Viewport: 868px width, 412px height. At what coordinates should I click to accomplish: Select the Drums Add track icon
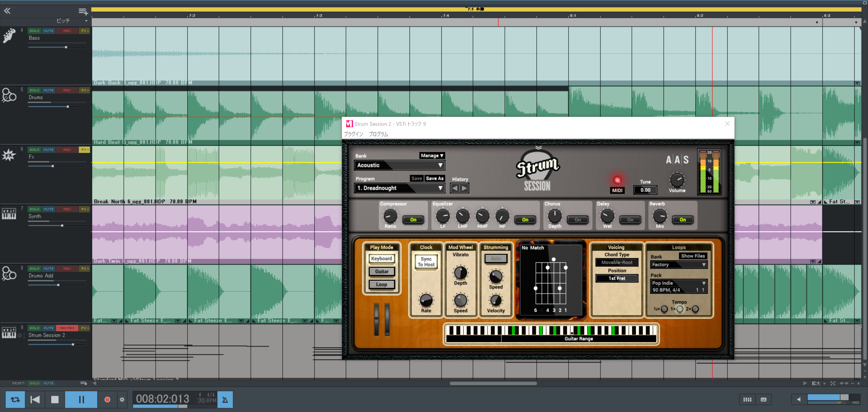9,273
